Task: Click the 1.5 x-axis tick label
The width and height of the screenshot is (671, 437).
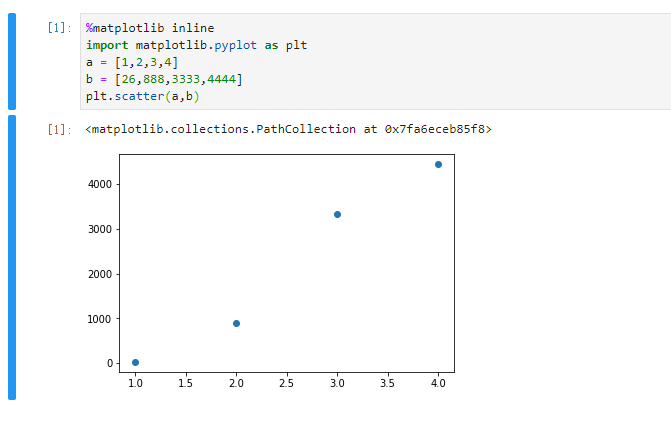Action: click(x=185, y=383)
